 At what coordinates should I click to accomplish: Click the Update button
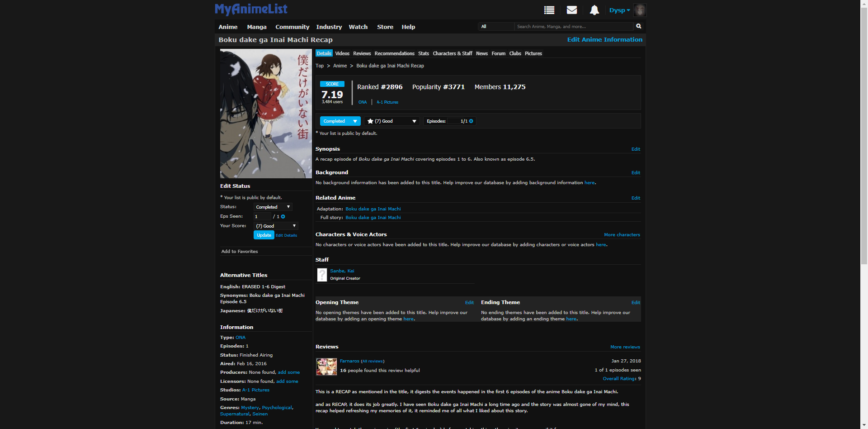264,235
